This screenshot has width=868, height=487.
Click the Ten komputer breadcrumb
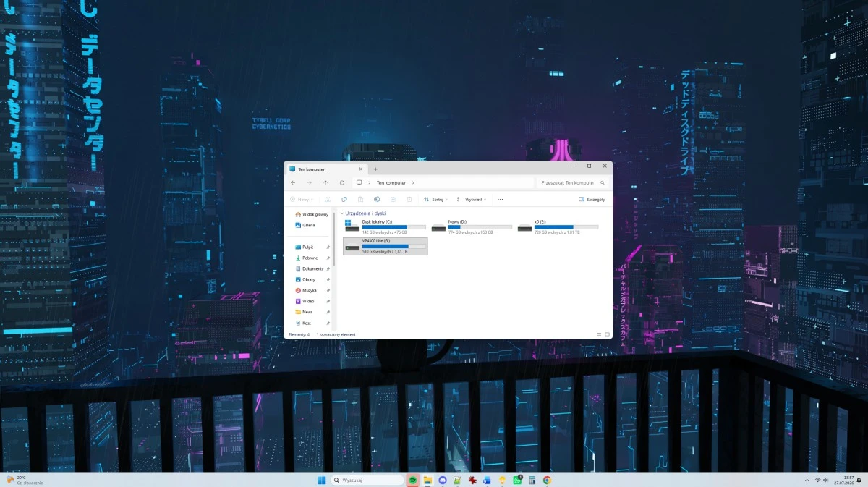click(x=391, y=183)
